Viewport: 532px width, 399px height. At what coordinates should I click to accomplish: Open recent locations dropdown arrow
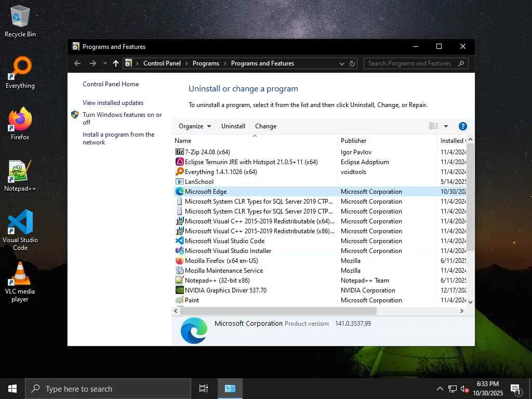click(105, 63)
